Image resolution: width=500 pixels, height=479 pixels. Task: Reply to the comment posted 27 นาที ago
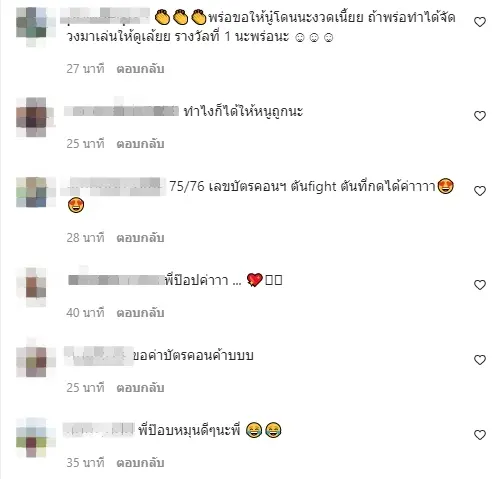click(140, 69)
